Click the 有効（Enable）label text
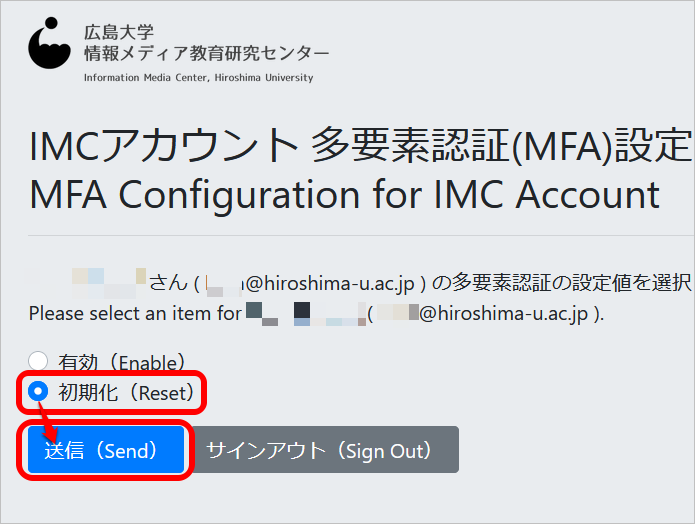 coord(122,362)
